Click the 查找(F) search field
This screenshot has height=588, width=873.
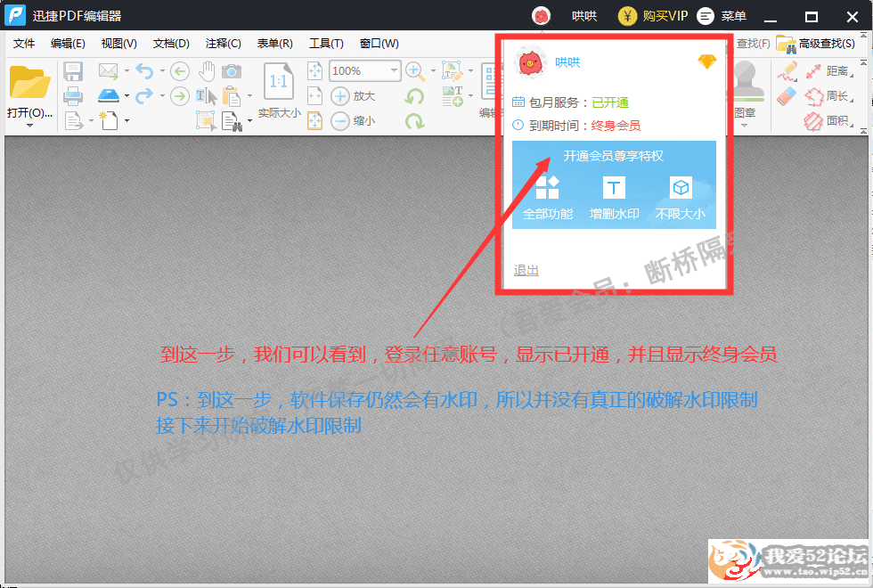[x=752, y=44]
